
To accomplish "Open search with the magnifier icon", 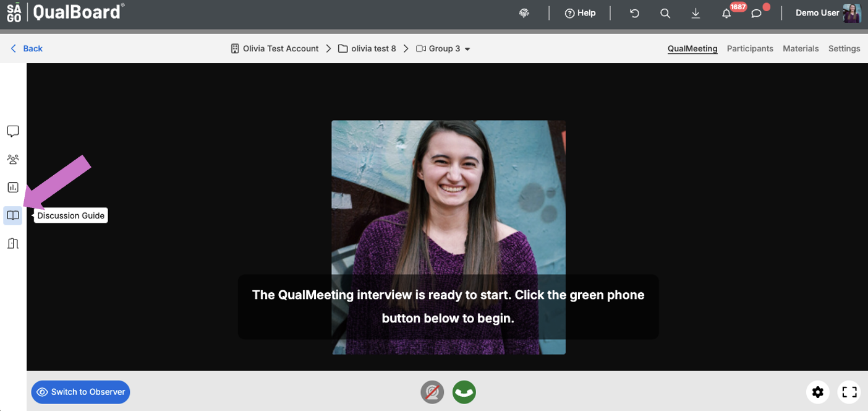I will (665, 13).
